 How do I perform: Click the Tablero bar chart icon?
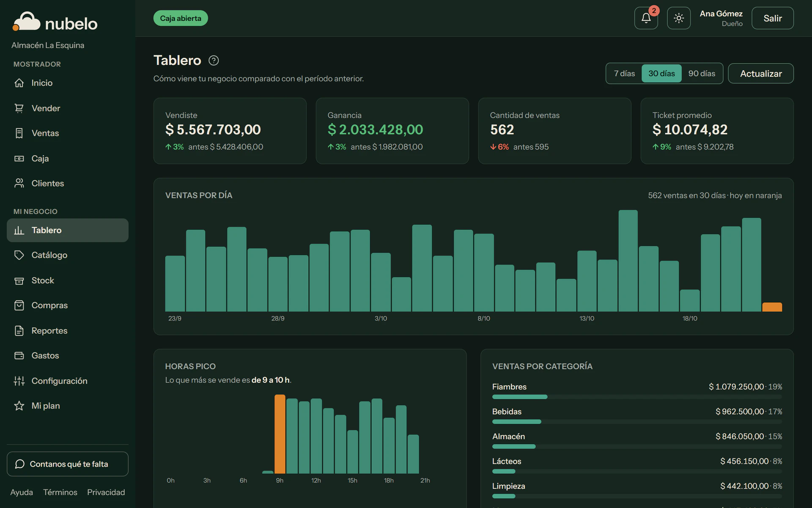pos(19,230)
